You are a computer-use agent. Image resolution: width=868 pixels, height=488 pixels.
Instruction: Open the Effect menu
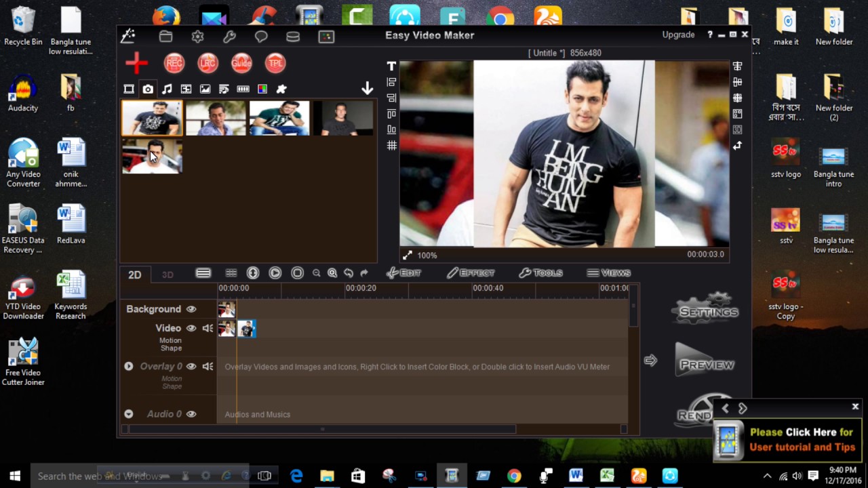tap(471, 273)
